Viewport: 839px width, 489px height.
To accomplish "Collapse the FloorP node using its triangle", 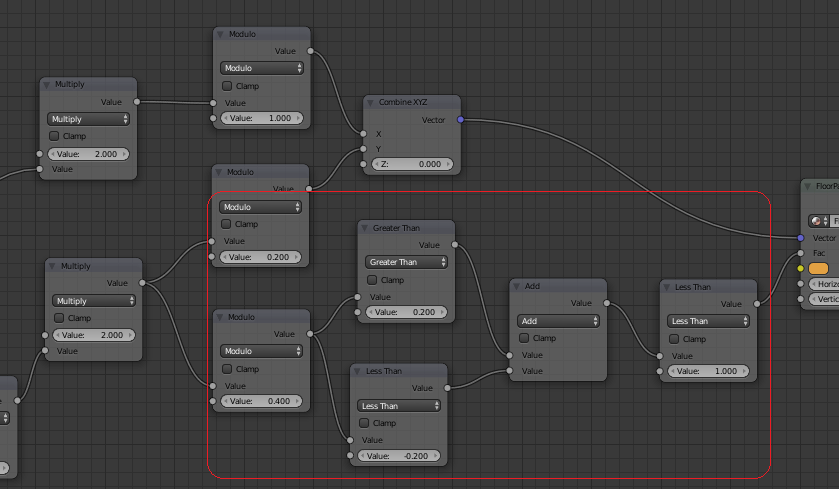I will (808, 186).
